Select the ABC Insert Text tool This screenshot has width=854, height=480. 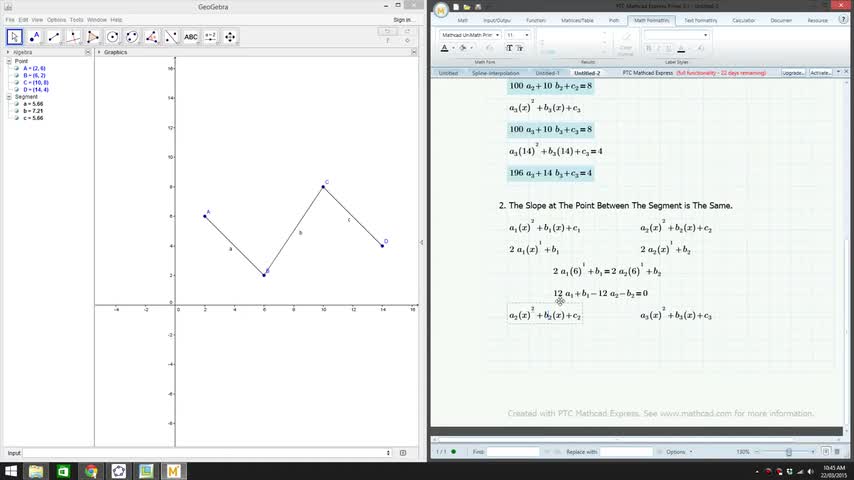(191, 37)
